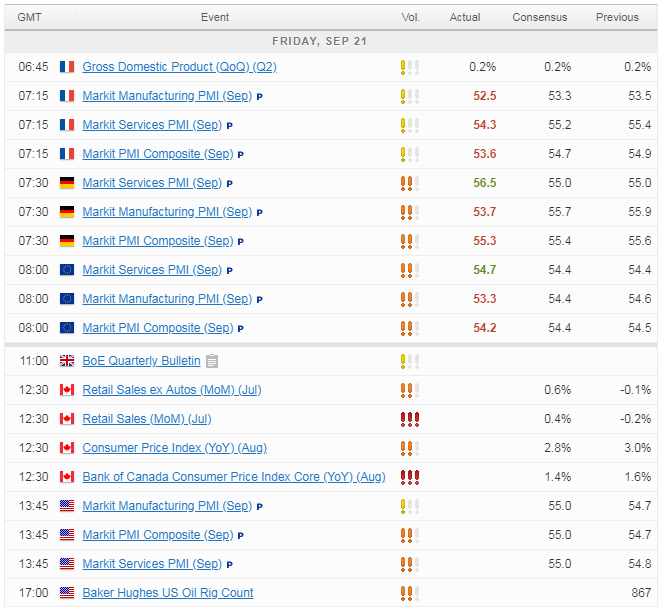Click preliminary 'P' marker on Eurozone Markit PMI Composite

click(241, 329)
